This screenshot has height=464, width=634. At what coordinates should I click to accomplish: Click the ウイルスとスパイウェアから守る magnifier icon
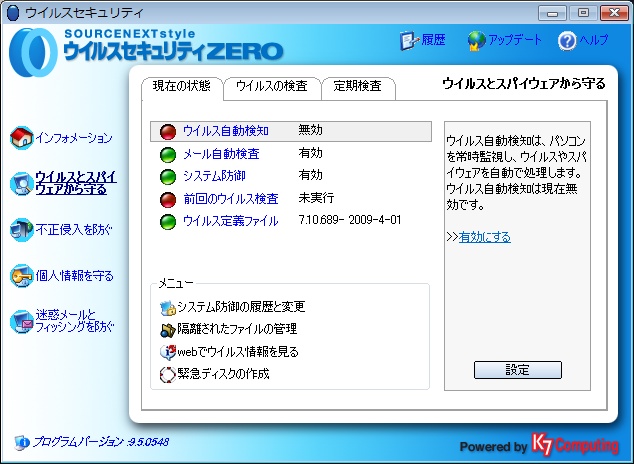pyautogui.click(x=21, y=183)
